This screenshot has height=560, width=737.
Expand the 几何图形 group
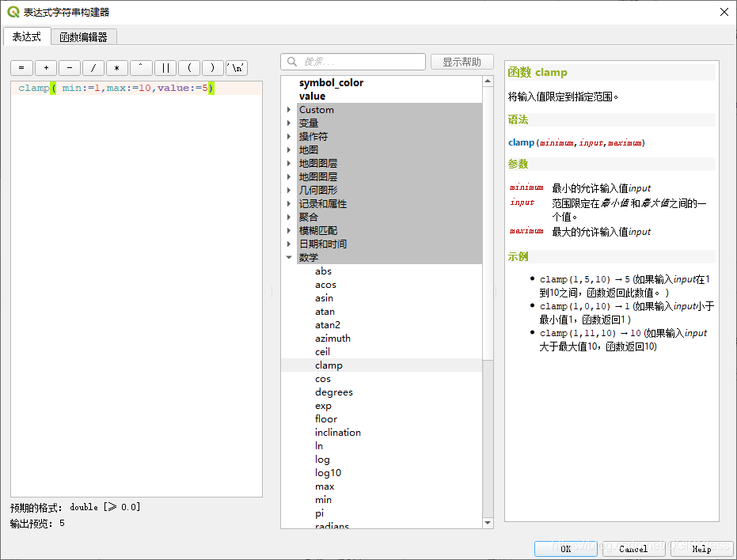(289, 190)
